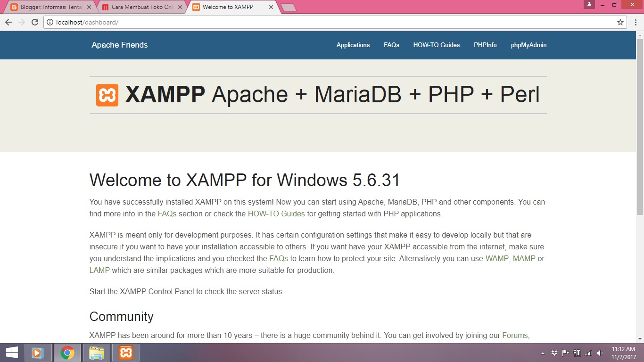Bookmark this page with the star icon
This screenshot has width=644, height=362.
[620, 22]
